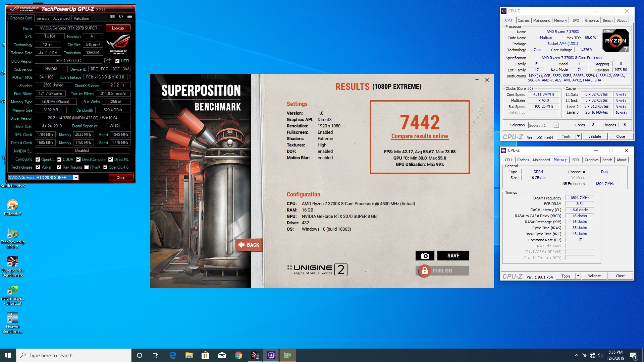Open Microsoft Store from the taskbar
Viewport: 644px width, 362px height.
coord(206,355)
